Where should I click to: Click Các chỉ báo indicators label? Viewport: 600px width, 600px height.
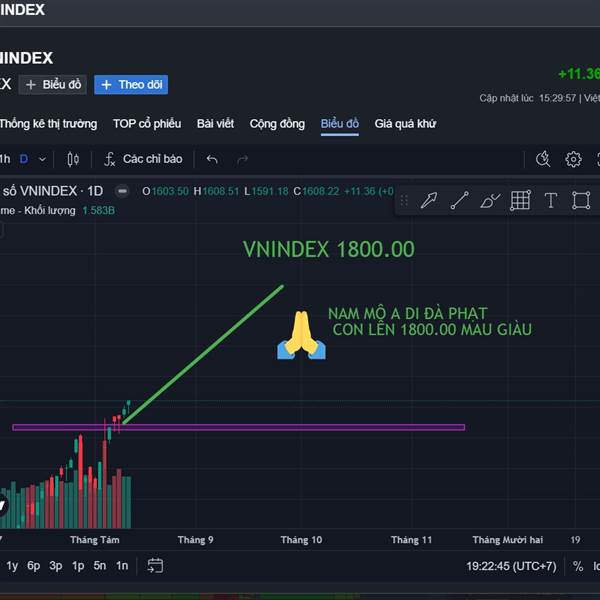[153, 159]
